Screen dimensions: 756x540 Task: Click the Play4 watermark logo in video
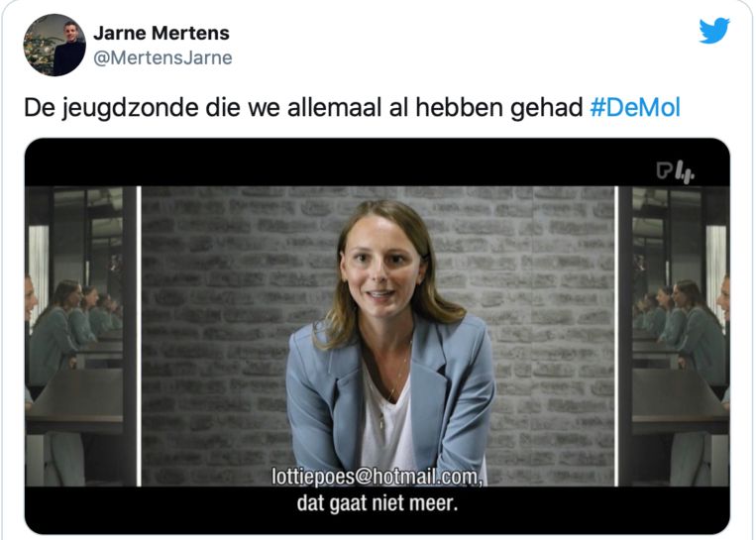click(676, 172)
